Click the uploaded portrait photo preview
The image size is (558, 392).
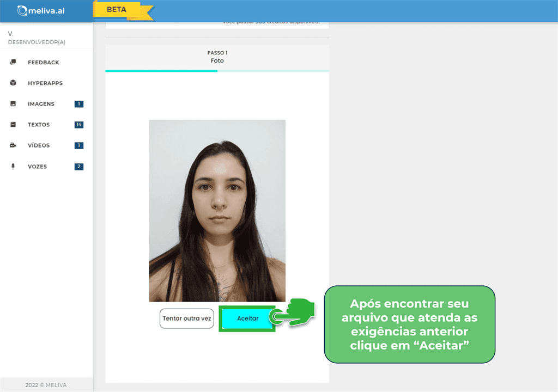[x=217, y=211]
